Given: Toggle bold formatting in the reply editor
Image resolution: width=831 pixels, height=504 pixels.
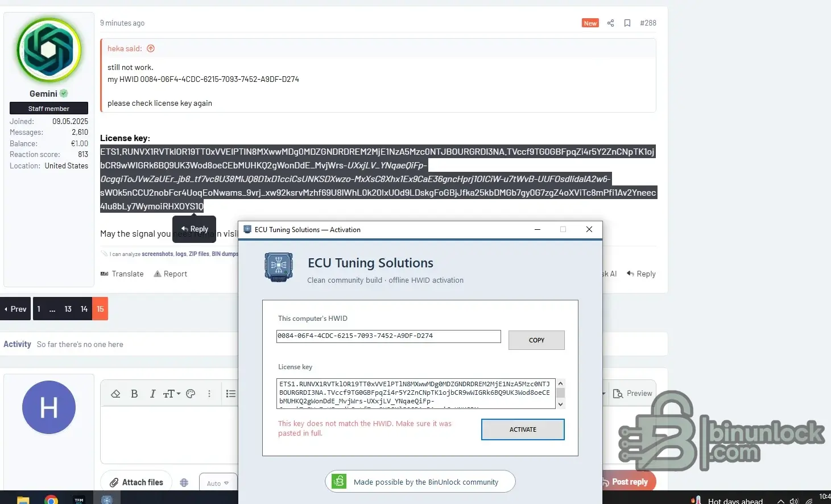Looking at the screenshot, I should (134, 394).
